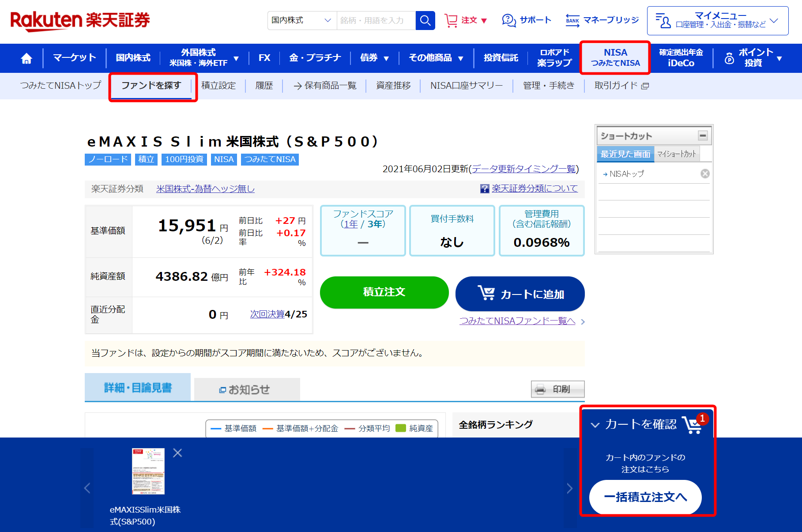Click the blue search magnifier button
This screenshot has width=802, height=532.
point(425,20)
